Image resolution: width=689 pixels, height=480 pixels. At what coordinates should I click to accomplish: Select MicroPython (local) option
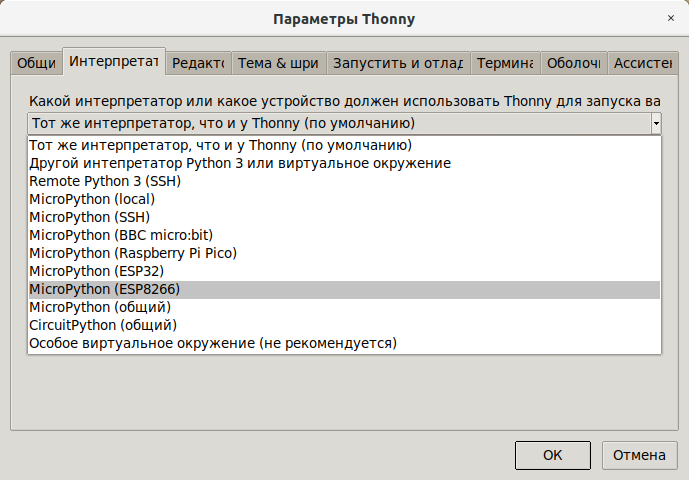coord(344,200)
